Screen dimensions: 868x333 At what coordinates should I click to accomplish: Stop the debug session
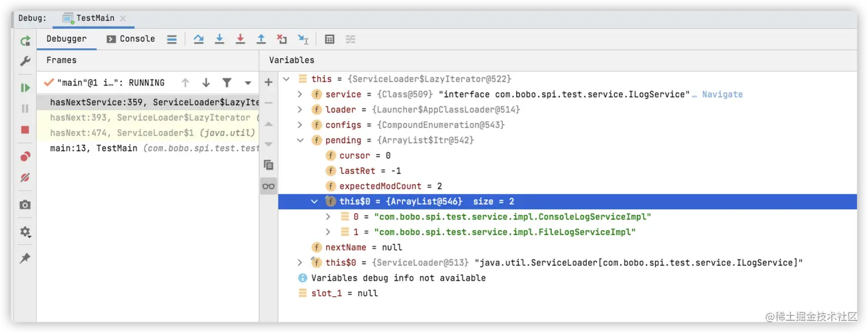pyautogui.click(x=25, y=130)
